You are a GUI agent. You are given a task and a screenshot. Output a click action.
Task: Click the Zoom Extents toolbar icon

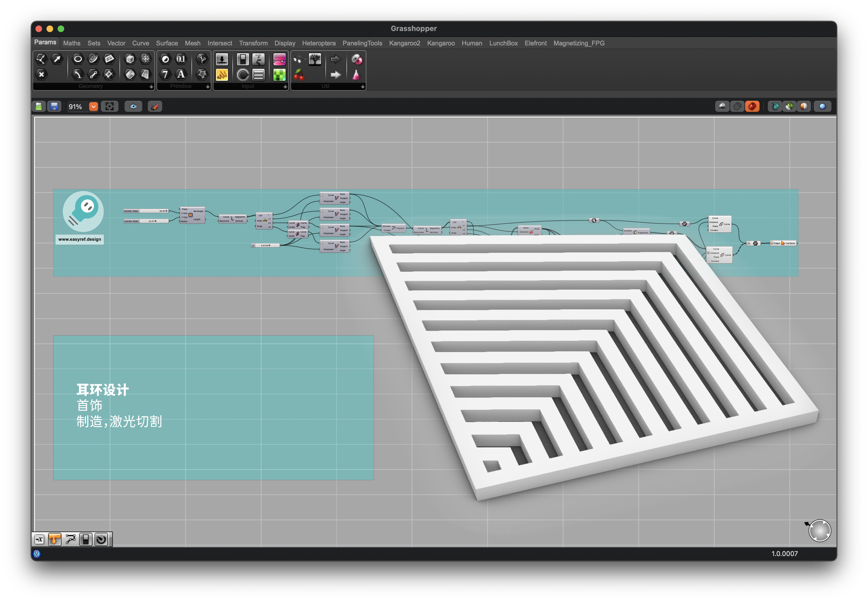pos(110,107)
